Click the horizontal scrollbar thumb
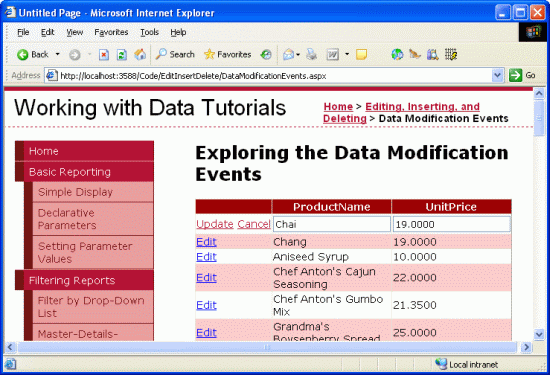 pos(267,347)
